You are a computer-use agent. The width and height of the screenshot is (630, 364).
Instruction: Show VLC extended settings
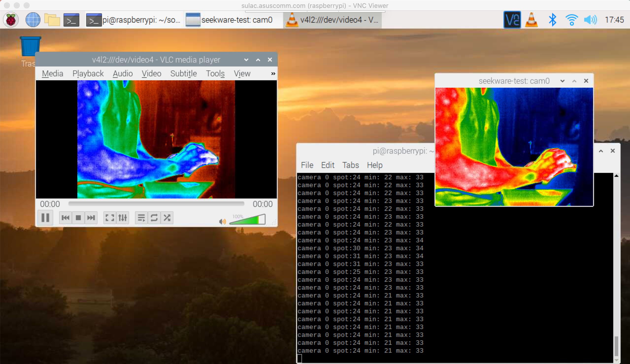point(122,218)
